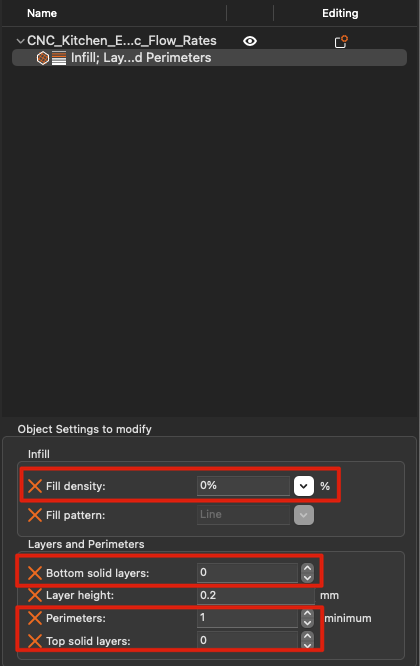
Task: Increase Bottom solid layers with up arrow
Action: (307, 568)
